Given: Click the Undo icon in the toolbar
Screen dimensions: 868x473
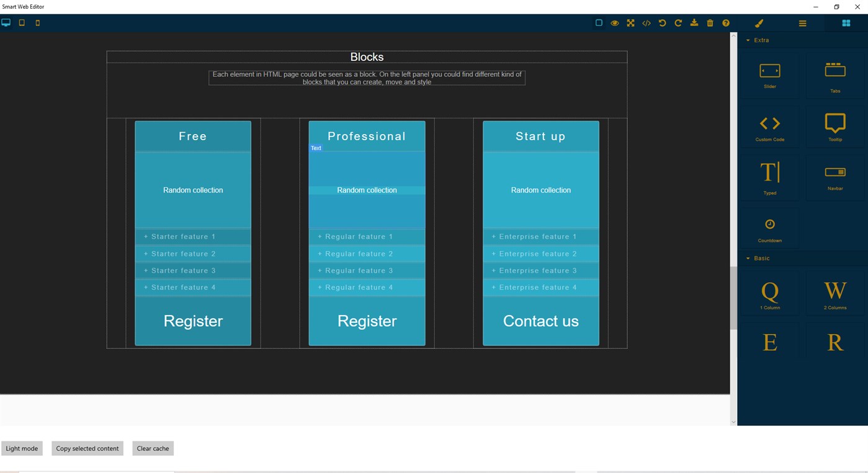Looking at the screenshot, I should pos(662,23).
